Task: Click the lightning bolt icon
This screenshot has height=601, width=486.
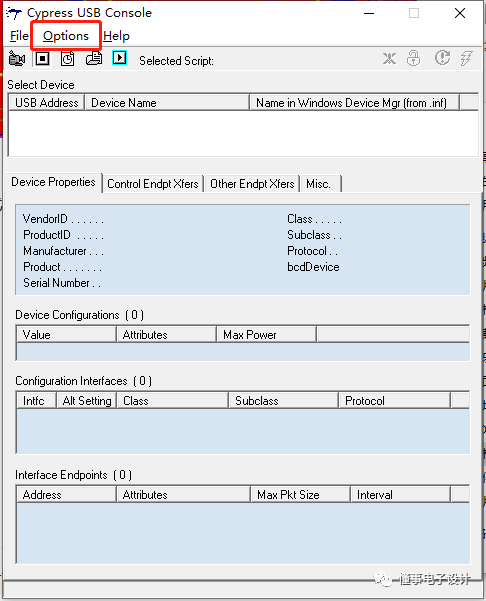Action: tap(466, 58)
